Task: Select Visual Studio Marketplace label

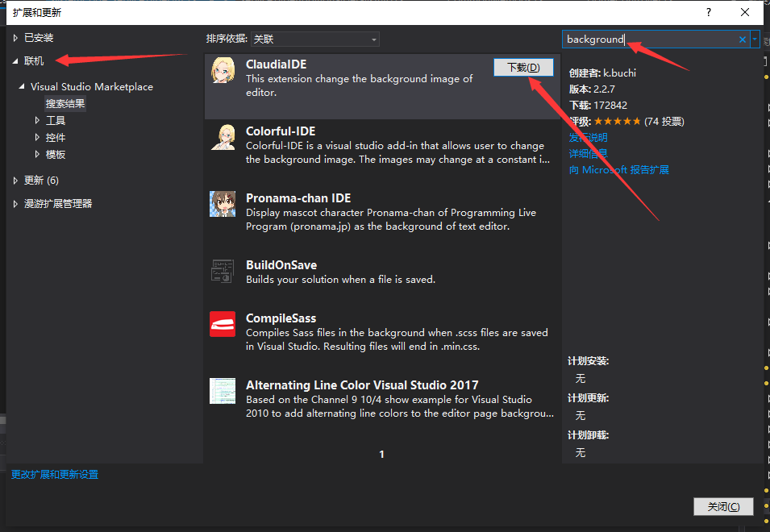Action: point(92,86)
